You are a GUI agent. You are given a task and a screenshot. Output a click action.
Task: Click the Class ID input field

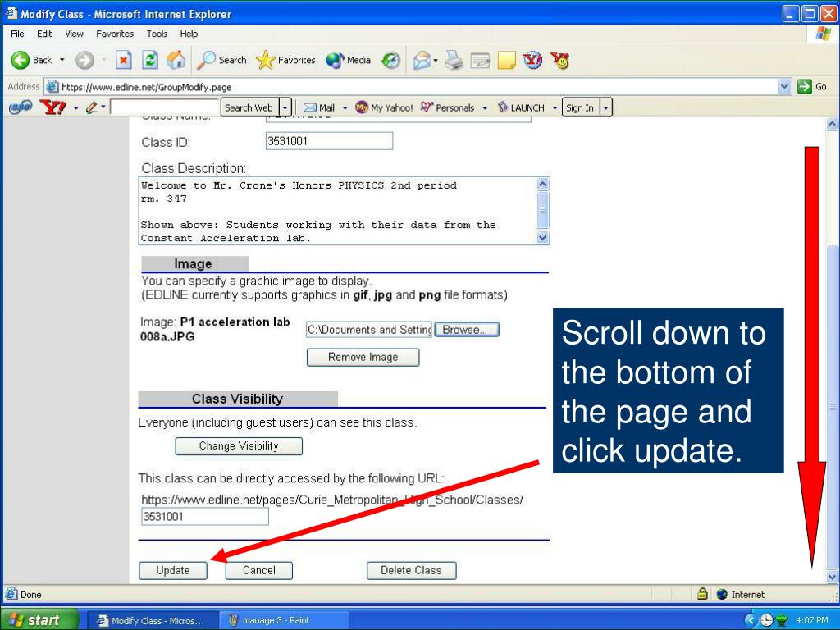(330, 141)
